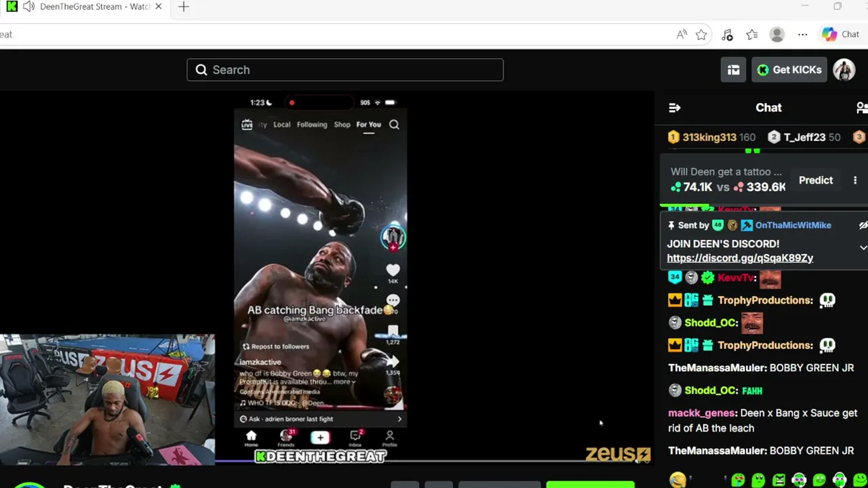Screen dimensions: 868x488
Task: Open T_Jeff23 on the chat leaderboard
Action: (804, 137)
